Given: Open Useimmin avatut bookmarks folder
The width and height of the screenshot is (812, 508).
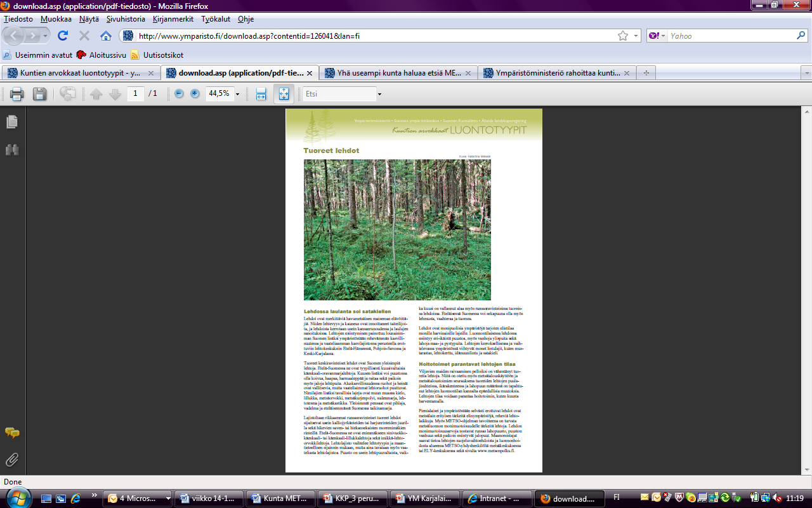Looking at the screenshot, I should 37,55.
